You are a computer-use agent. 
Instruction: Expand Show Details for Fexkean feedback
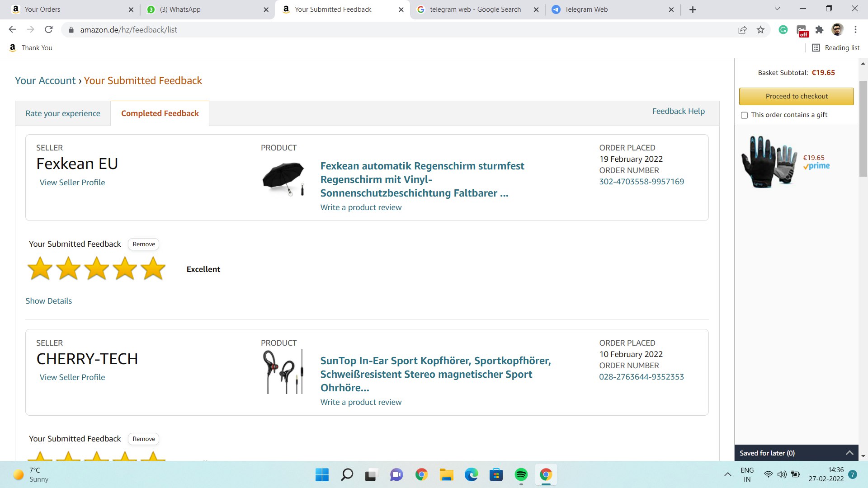click(48, 301)
